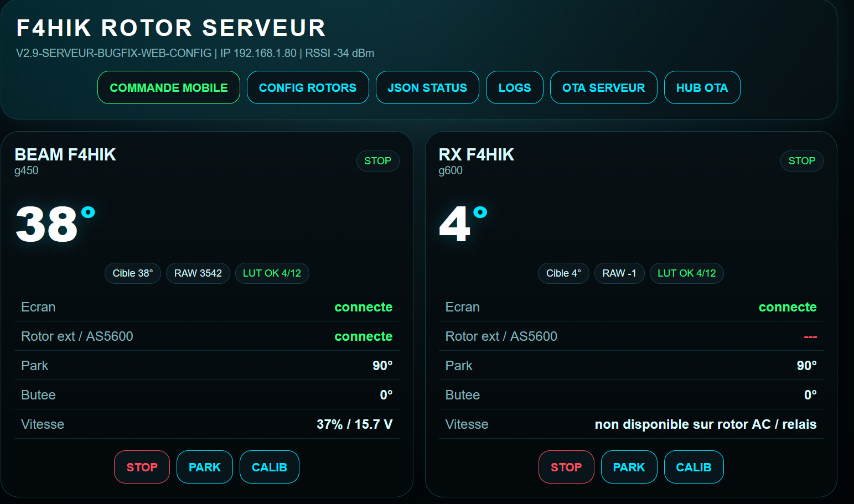This screenshot has width=854, height=504.
Task: Click the large 4° heading readout
Action: 463,224
